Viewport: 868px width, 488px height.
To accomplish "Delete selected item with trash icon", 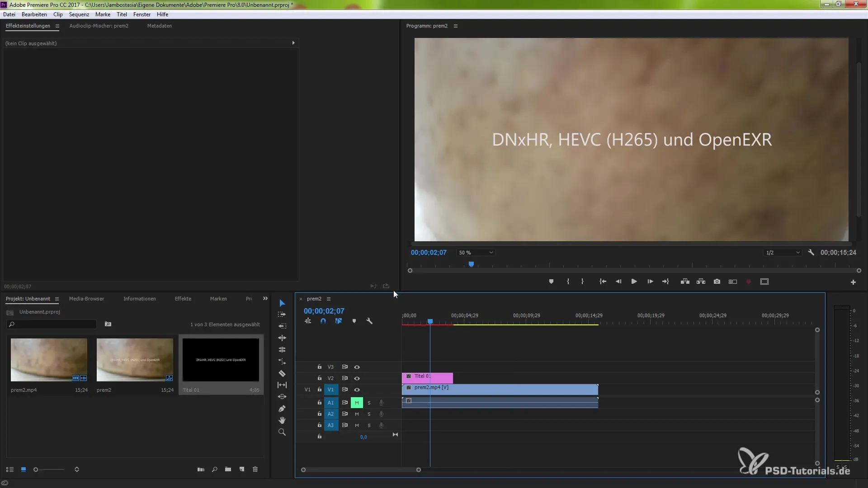I will (255, 470).
